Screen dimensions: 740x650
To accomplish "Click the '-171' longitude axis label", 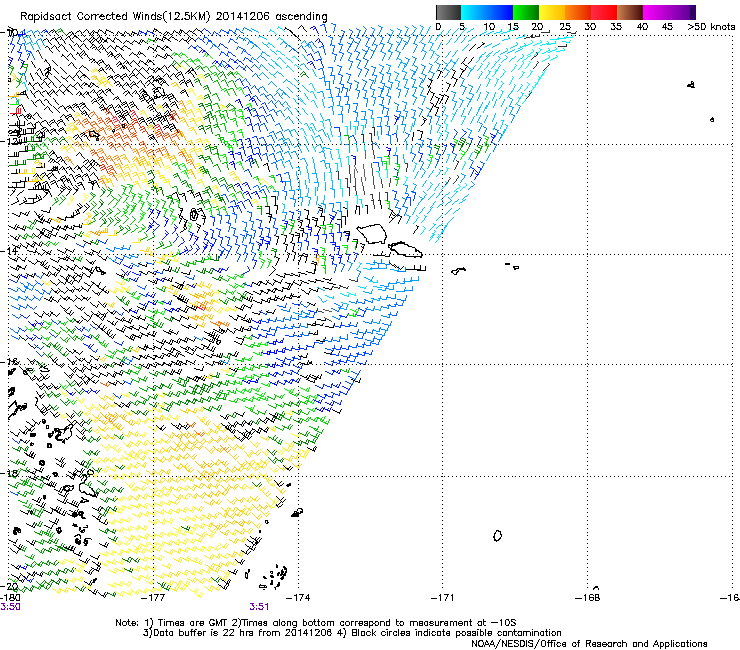I will pyautogui.click(x=443, y=598).
